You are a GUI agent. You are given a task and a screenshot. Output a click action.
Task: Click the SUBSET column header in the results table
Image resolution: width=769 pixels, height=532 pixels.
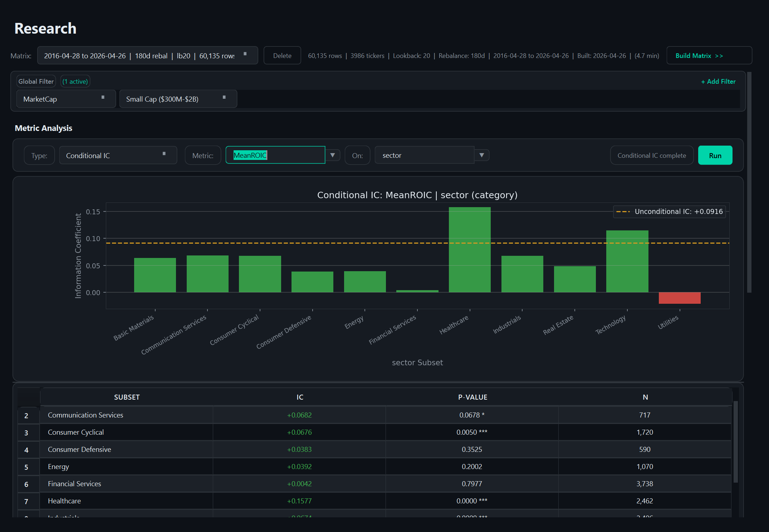tap(127, 397)
